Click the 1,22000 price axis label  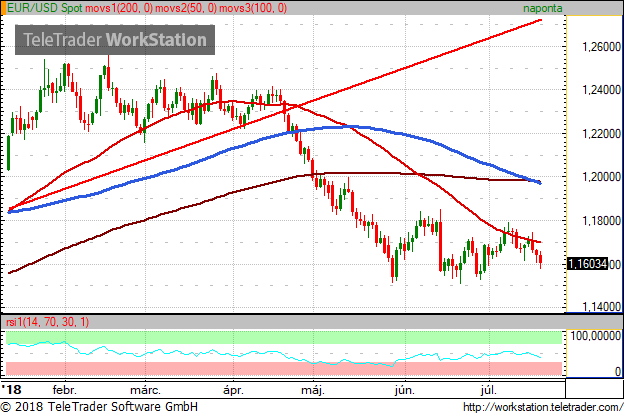[x=601, y=134]
